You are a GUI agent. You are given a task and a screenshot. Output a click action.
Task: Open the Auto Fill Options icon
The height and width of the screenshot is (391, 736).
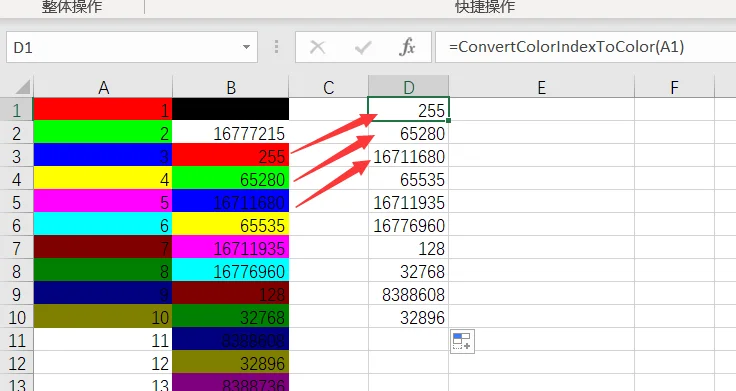462,341
